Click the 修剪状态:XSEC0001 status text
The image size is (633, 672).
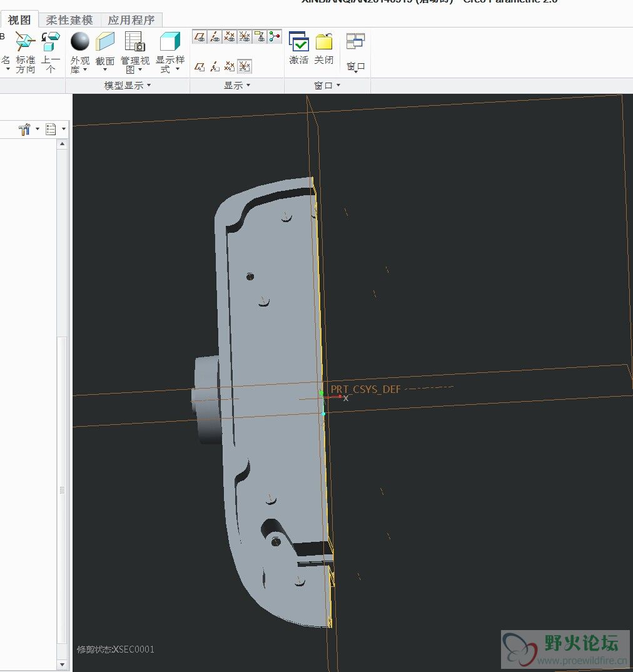pyautogui.click(x=116, y=649)
